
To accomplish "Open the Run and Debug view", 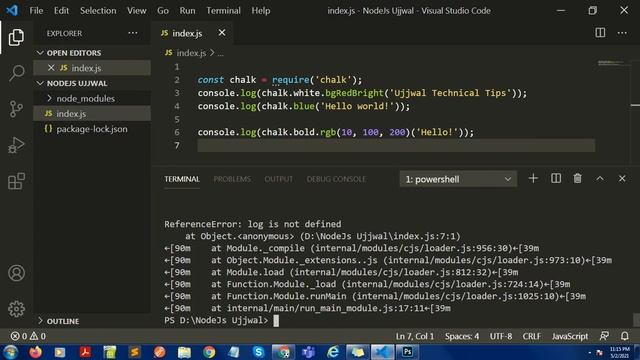I will (16, 145).
